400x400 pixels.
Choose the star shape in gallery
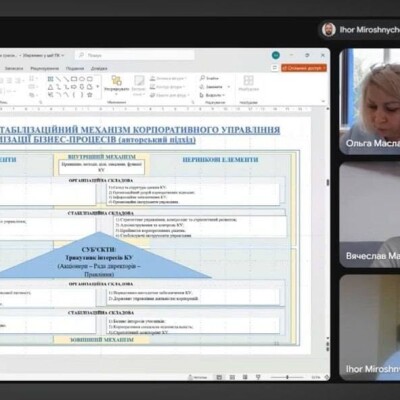coord(90,95)
